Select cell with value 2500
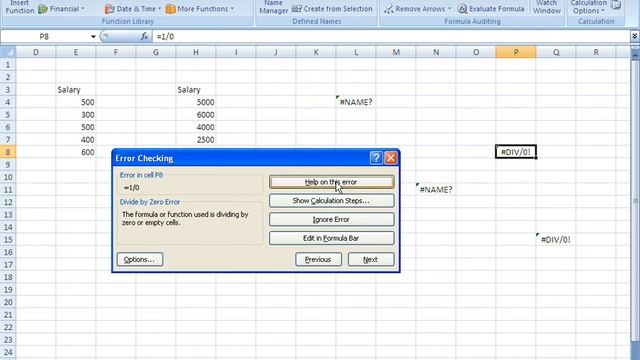 coord(196,140)
